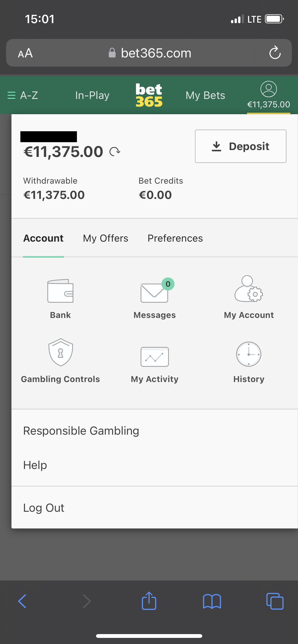Viewport: 298px width, 644px height.
Task: Open the A-Z sports menu
Action: pos(23,95)
